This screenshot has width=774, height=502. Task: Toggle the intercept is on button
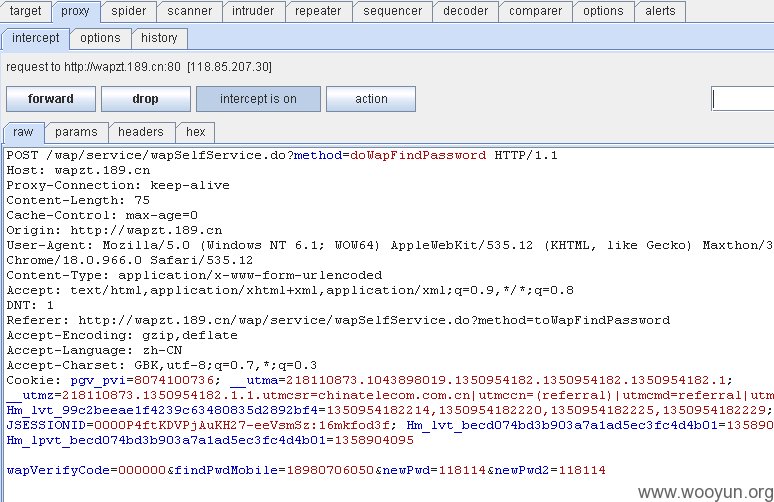tap(258, 99)
